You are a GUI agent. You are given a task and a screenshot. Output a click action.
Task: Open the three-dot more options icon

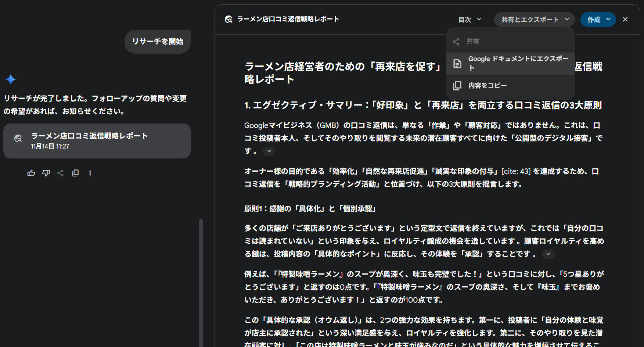(x=90, y=173)
